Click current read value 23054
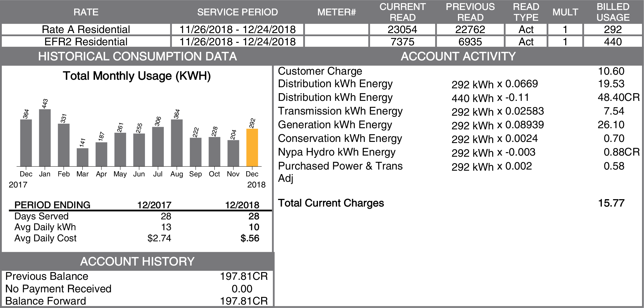 click(402, 29)
